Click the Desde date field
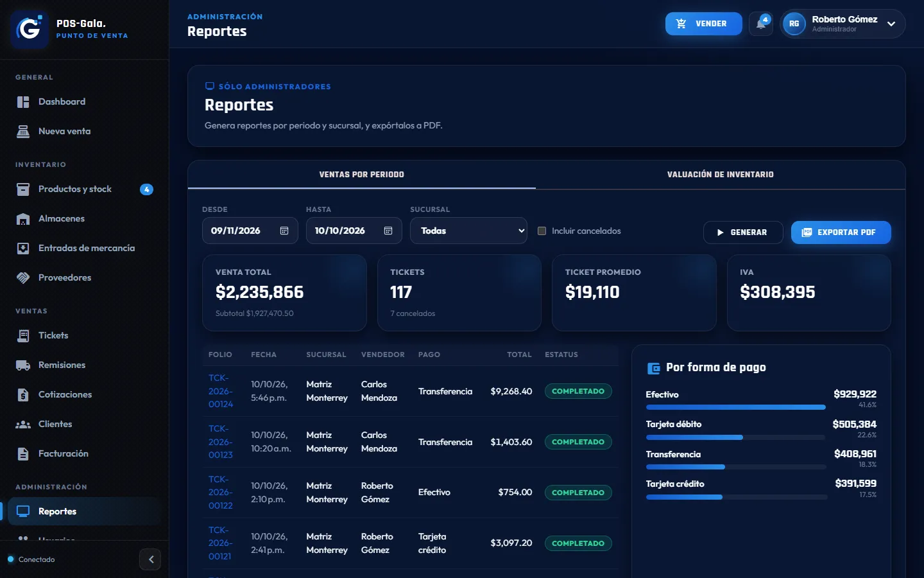This screenshot has width=924, height=578. click(x=250, y=231)
